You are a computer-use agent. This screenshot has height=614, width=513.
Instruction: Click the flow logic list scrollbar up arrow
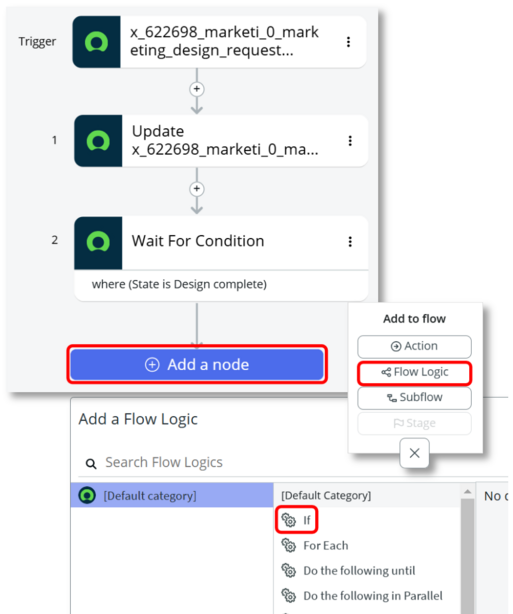467,491
